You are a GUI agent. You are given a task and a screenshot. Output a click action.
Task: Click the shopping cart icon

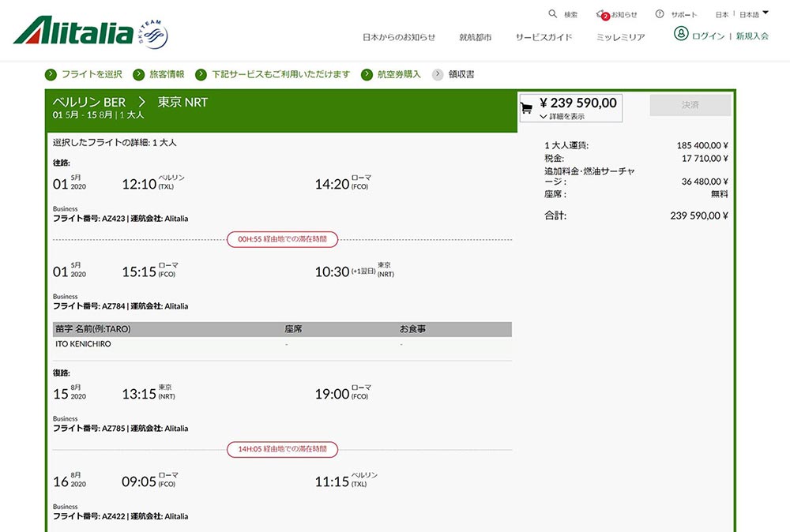pyautogui.click(x=526, y=107)
